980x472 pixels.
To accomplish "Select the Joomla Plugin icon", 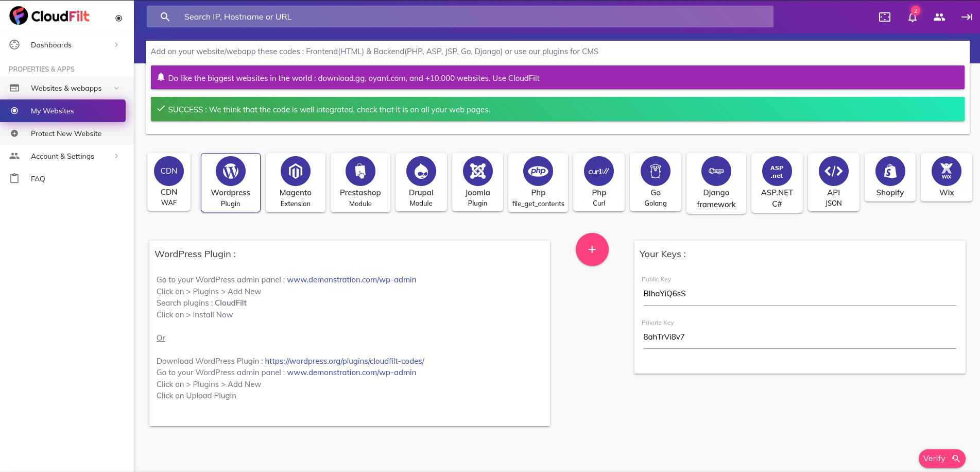I will 477,172.
